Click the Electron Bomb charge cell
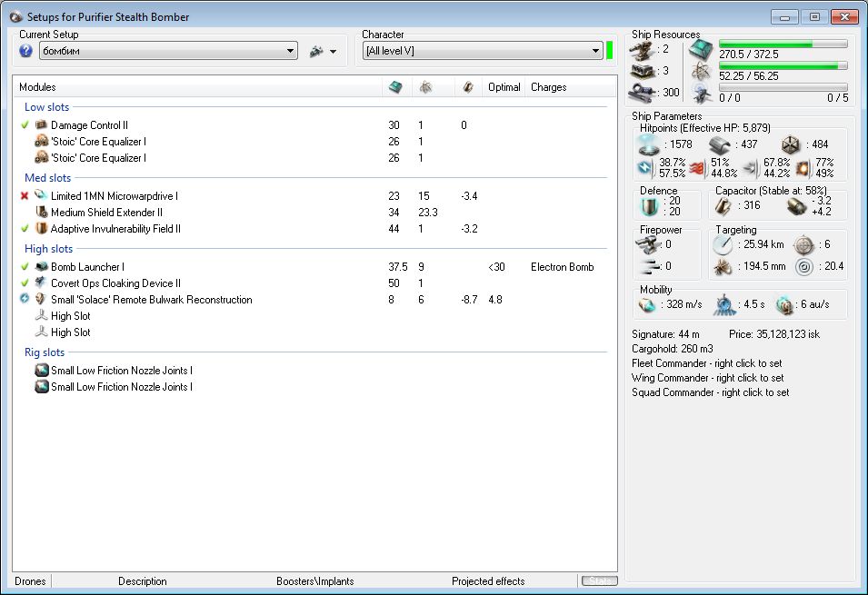868x595 pixels. coord(562,267)
